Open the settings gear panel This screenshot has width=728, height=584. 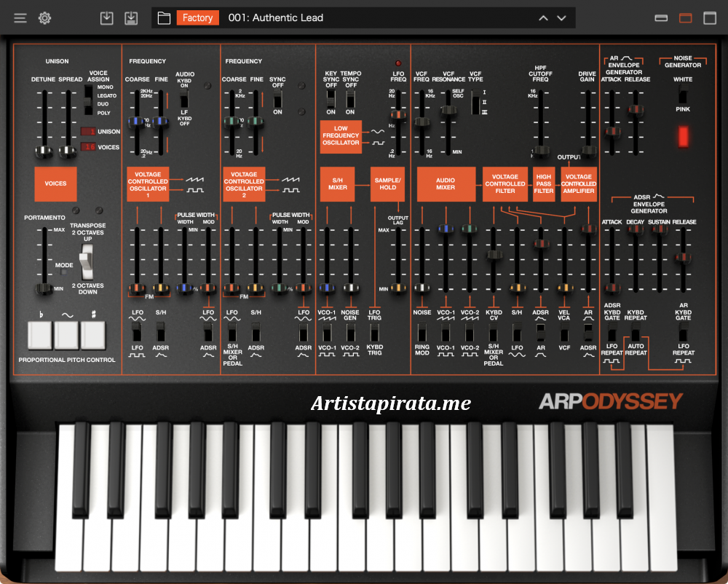coord(44,17)
